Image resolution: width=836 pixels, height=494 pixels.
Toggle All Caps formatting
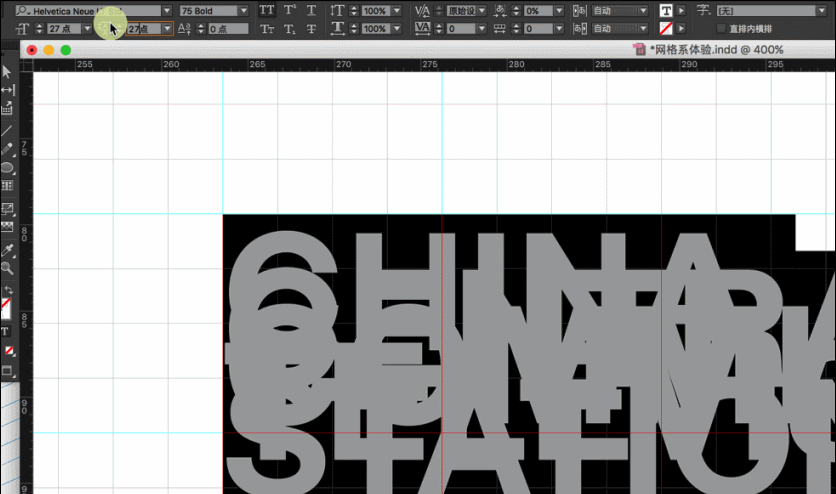[x=267, y=10]
